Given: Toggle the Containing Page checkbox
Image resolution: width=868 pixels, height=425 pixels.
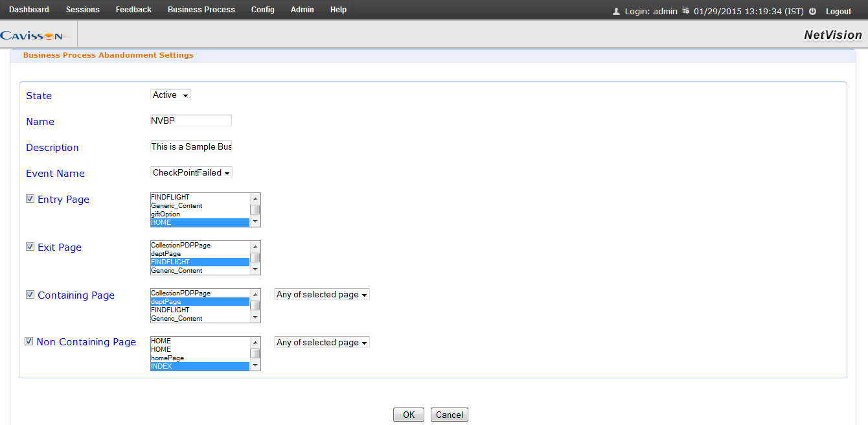Looking at the screenshot, I should pos(30,295).
